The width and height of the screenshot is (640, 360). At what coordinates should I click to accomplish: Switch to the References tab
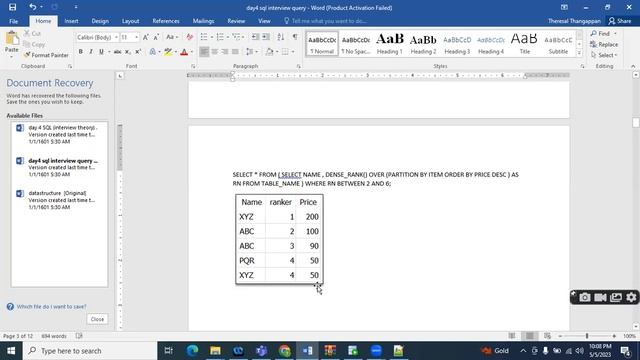pyautogui.click(x=166, y=21)
